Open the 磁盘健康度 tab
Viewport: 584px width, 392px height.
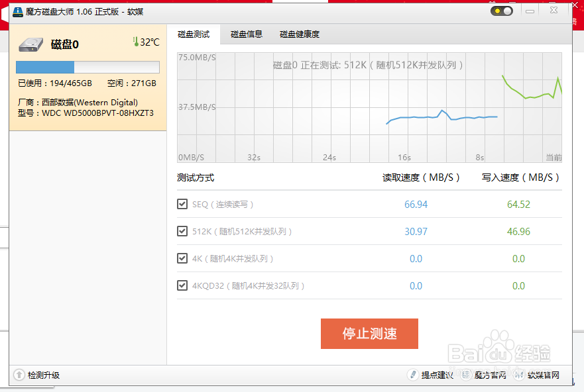299,34
